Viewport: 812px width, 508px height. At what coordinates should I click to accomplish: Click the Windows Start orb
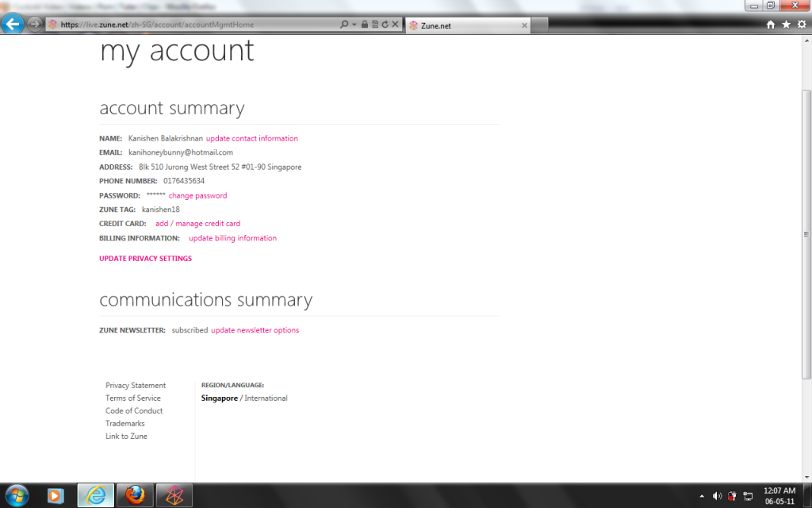tap(17, 495)
